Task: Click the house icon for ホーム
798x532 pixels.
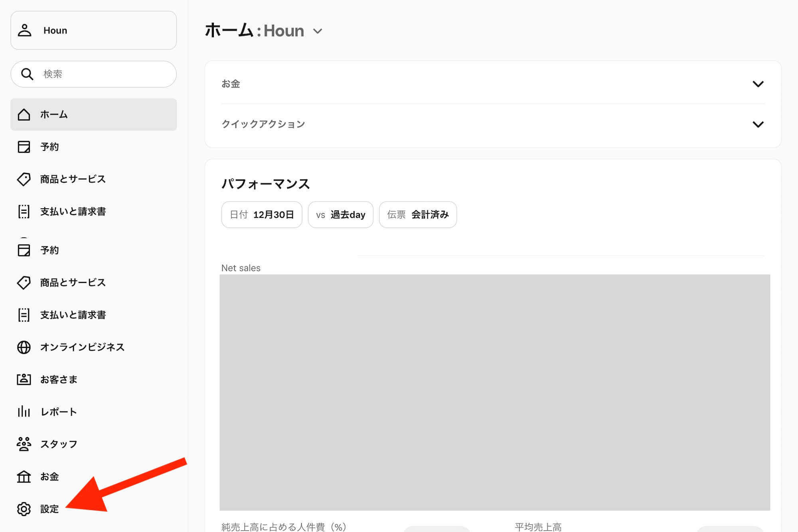Action: pos(24,115)
